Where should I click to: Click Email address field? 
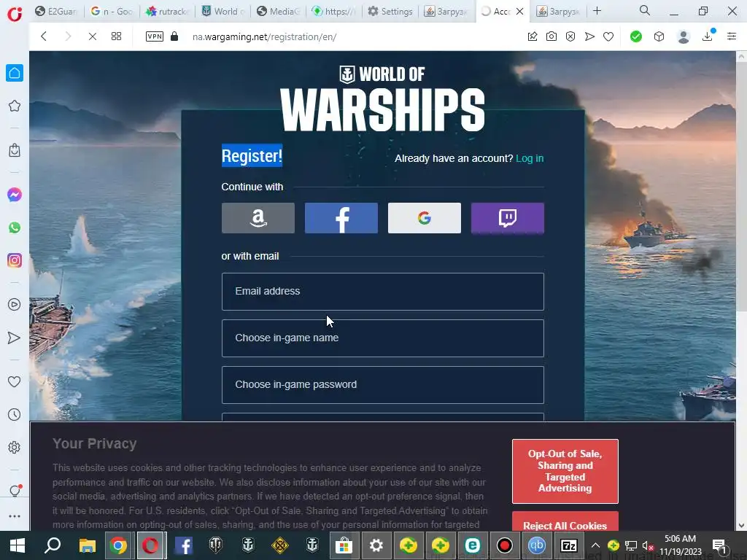click(382, 292)
